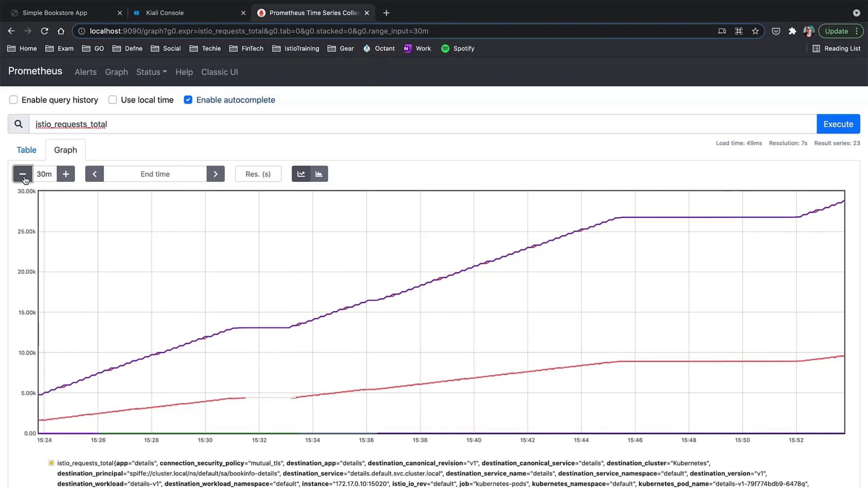
Task: Open the Classic UI link
Action: click(219, 72)
